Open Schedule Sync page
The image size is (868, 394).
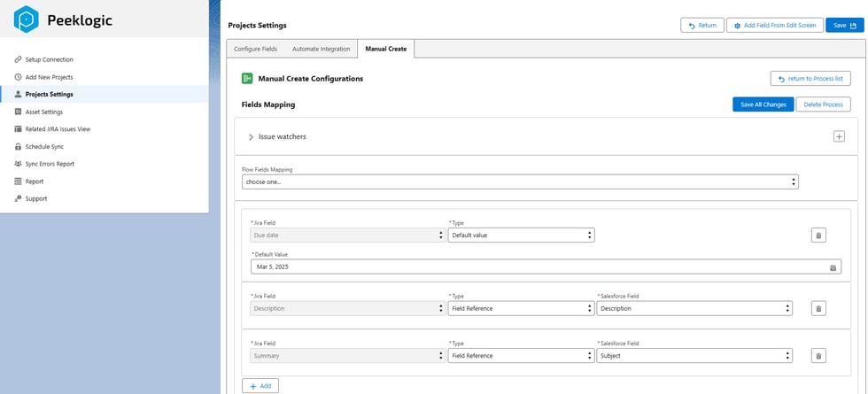[44, 147]
